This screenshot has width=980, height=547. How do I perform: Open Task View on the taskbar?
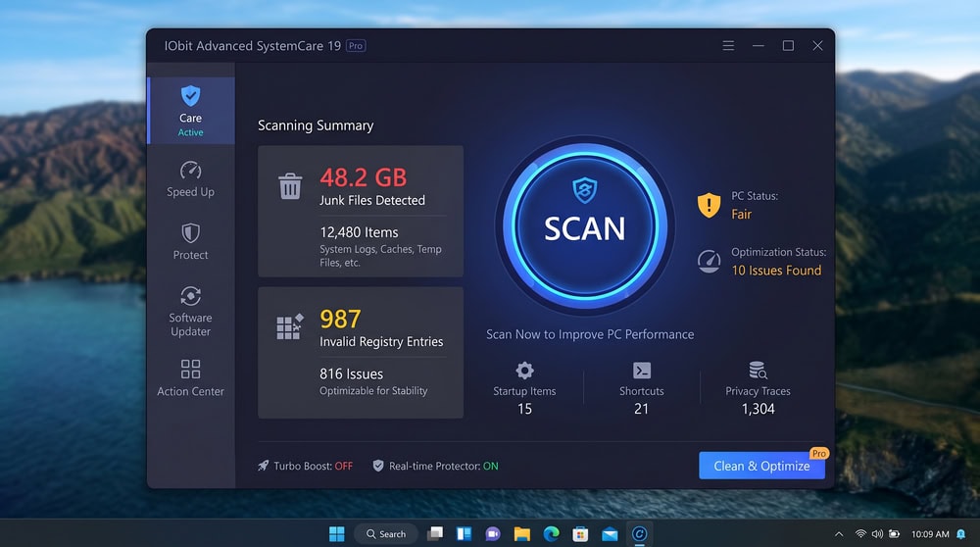435,534
